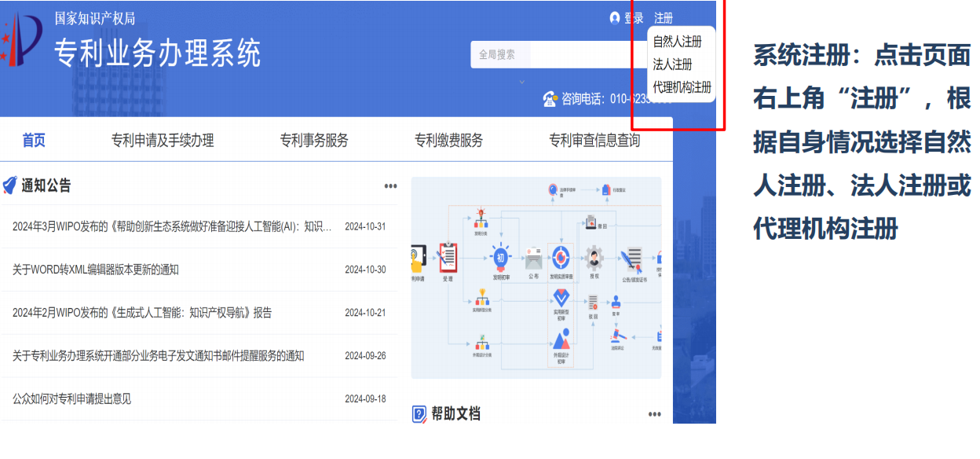
Task: Switch to 专利申请及手续办理 tab
Action: [163, 141]
